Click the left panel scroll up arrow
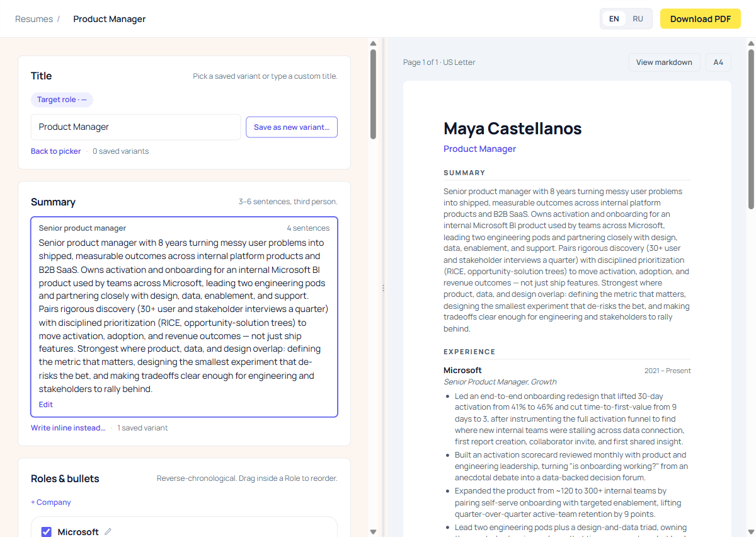The width and height of the screenshot is (756, 537). point(373,43)
